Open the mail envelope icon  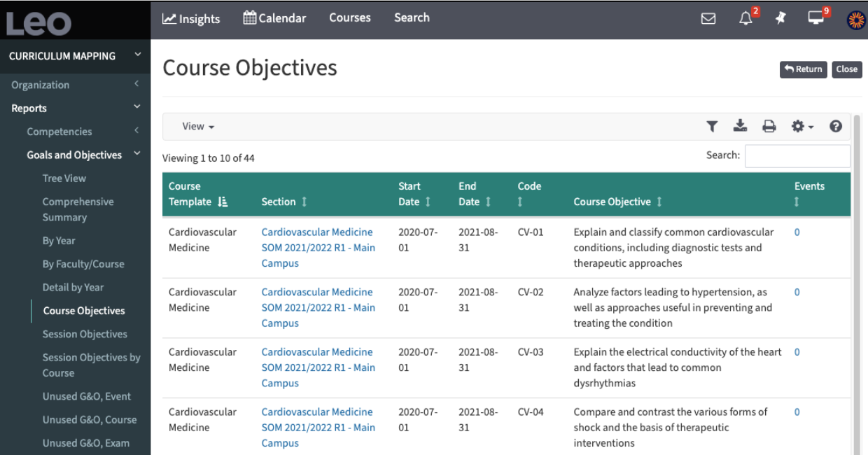pyautogui.click(x=708, y=19)
